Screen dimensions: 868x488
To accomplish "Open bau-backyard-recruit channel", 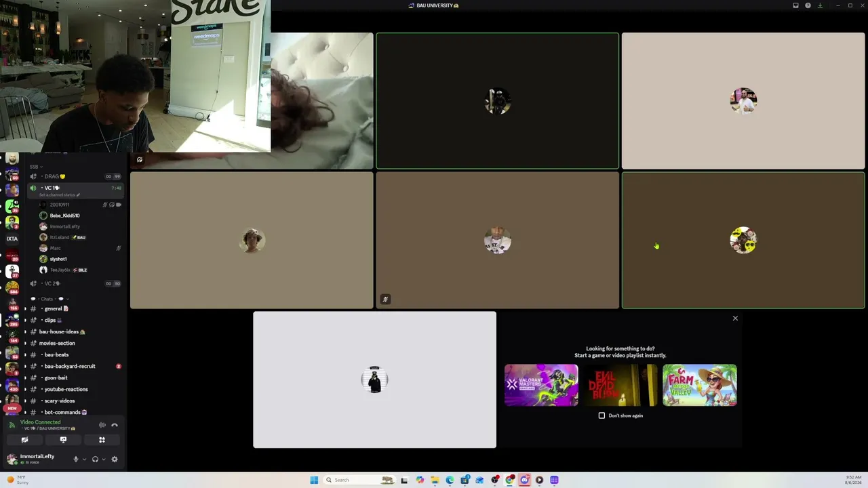I will click(75, 366).
